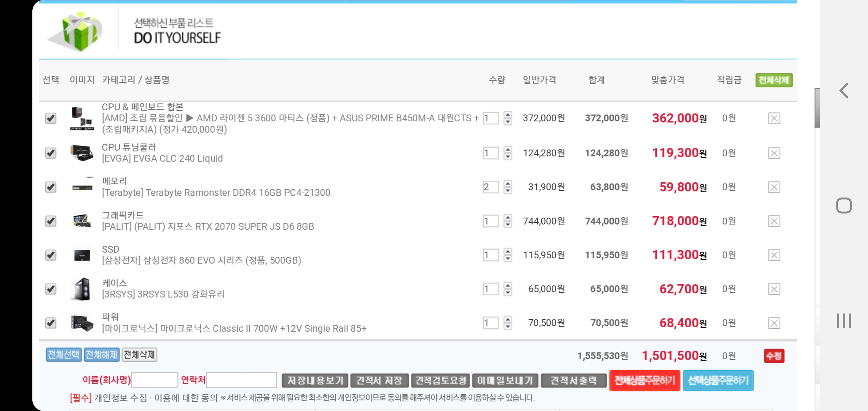Click the 견적서 저장 button

[379, 380]
